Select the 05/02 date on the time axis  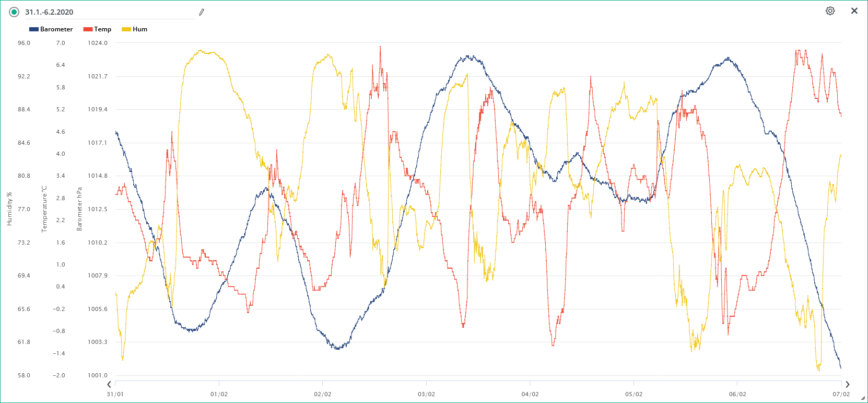click(634, 394)
